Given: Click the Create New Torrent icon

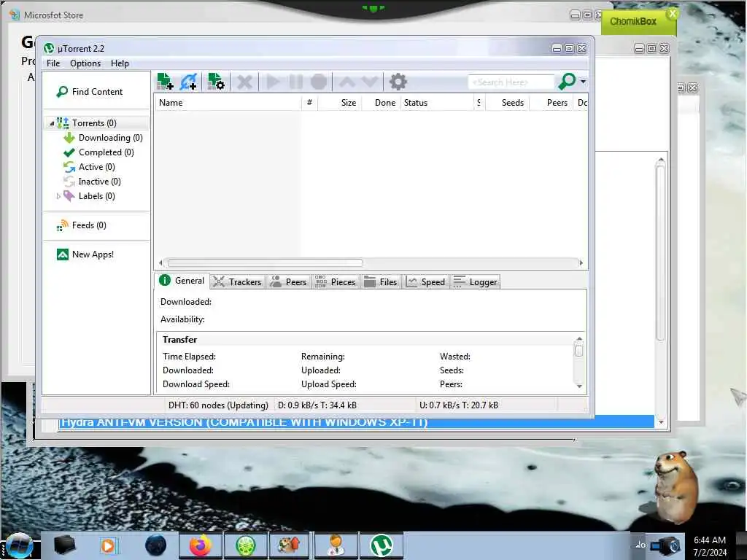Looking at the screenshot, I should pyautogui.click(x=216, y=82).
